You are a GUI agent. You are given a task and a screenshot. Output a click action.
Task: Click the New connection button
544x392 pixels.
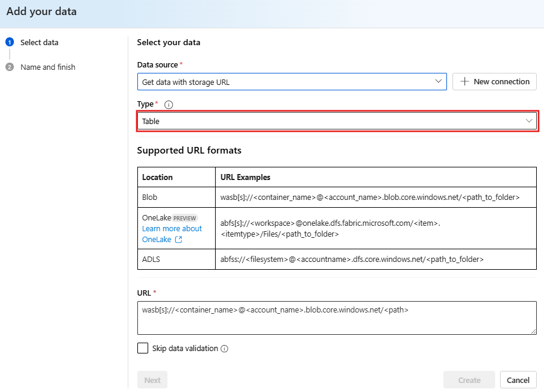pyautogui.click(x=495, y=81)
